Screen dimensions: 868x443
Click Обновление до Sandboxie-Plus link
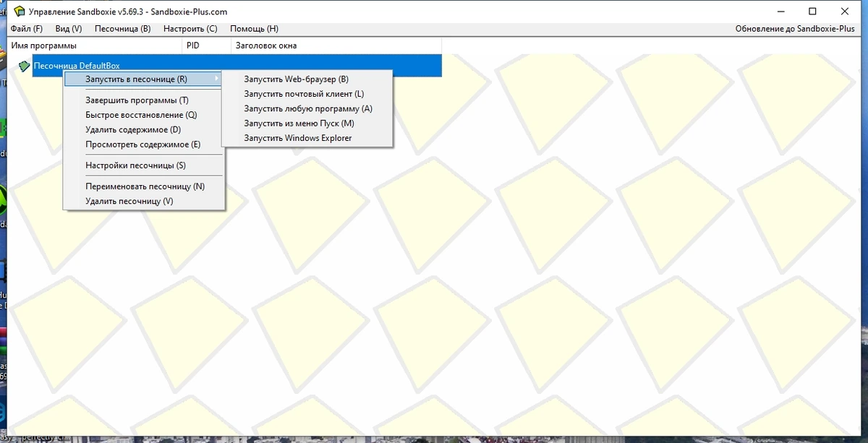click(x=795, y=29)
